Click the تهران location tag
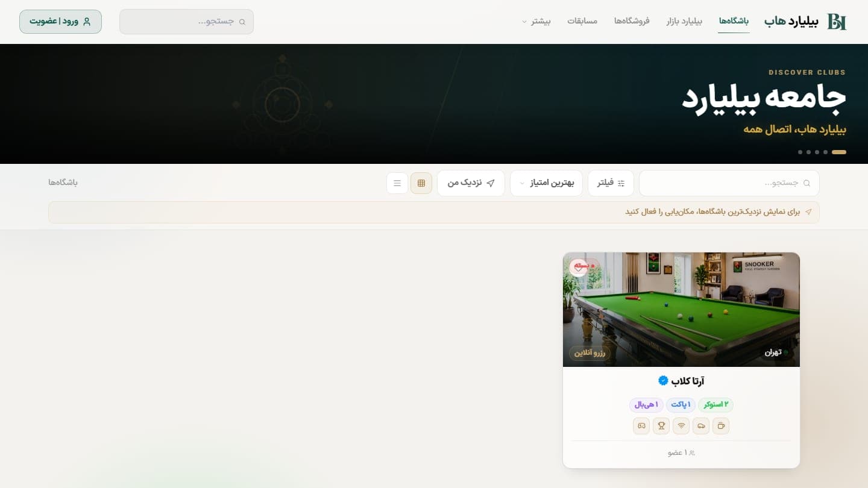This screenshot has height=488, width=868. click(775, 353)
